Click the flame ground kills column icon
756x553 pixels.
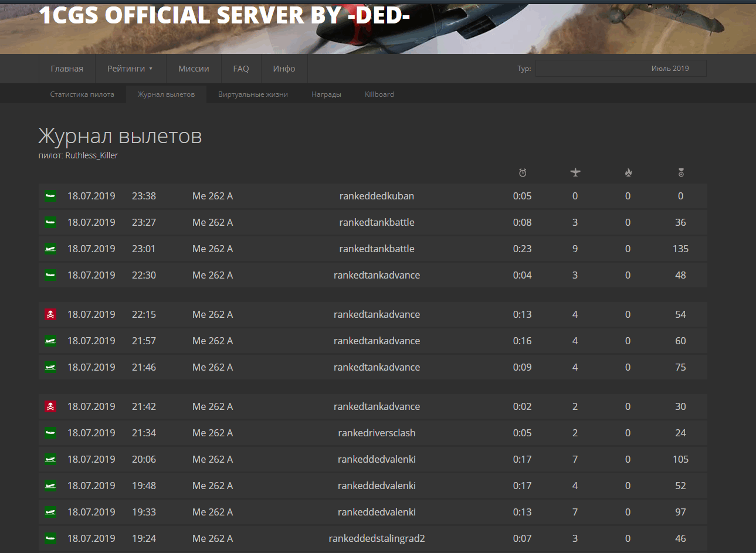click(x=628, y=172)
